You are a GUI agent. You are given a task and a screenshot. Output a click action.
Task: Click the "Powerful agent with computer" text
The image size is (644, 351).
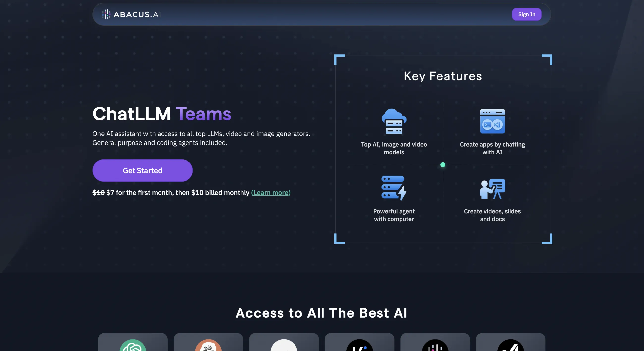pos(394,215)
